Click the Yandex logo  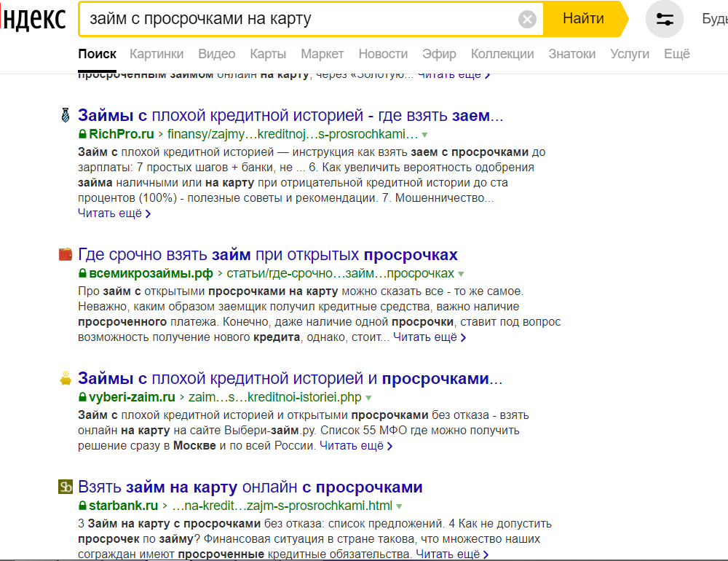(33, 19)
